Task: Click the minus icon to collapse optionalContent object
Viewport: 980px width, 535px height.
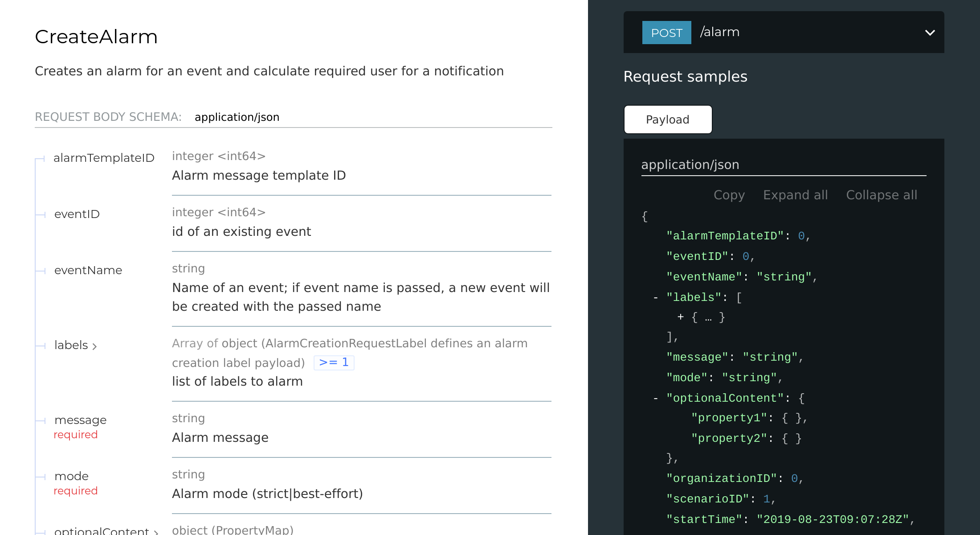Action: click(x=655, y=398)
